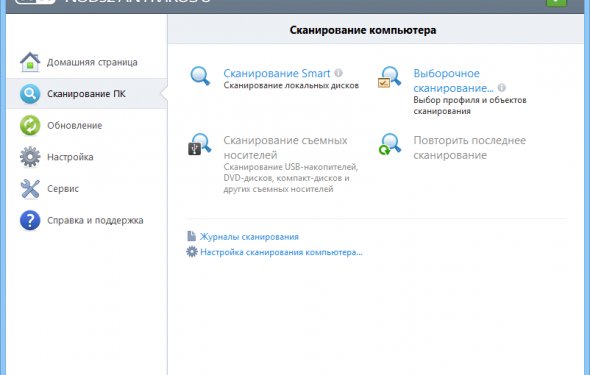
Task: Click the custom scan magnifier icon with checklist
Action: coord(390,77)
